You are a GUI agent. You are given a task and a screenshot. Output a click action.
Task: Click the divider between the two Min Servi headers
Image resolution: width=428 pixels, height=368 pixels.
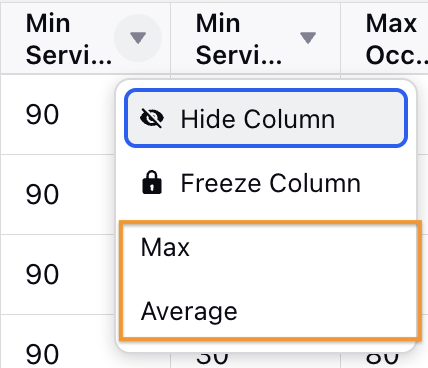[x=170, y=38]
